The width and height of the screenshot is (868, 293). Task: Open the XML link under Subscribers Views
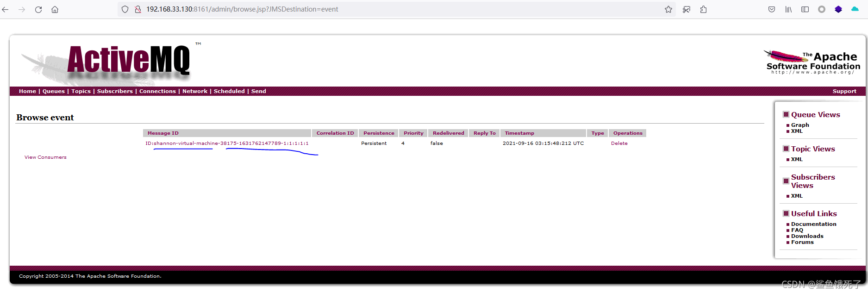(x=797, y=196)
